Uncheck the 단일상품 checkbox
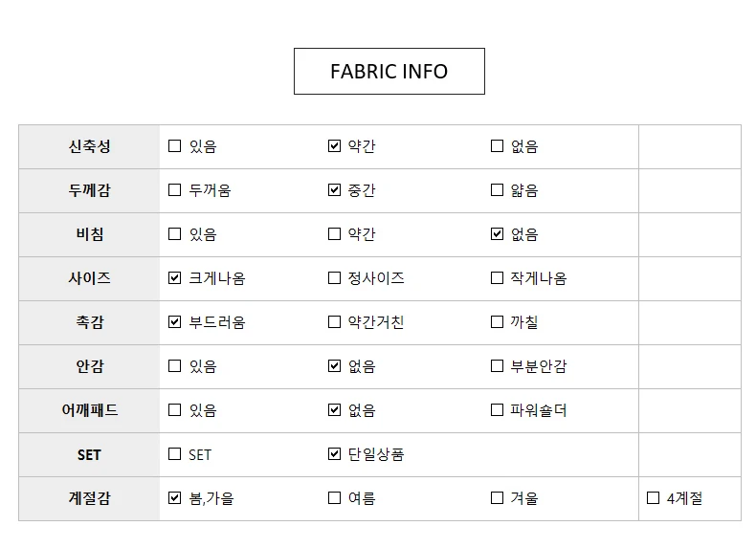This screenshot has height=548, width=756. (334, 454)
